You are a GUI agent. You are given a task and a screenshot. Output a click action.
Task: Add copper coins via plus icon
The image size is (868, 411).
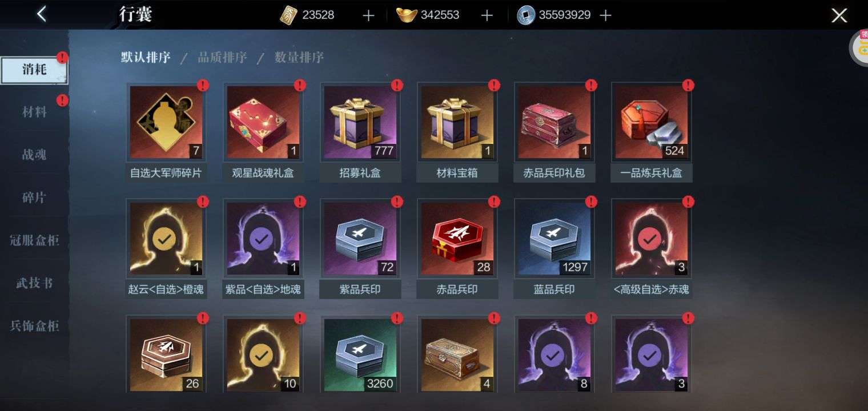(x=605, y=15)
